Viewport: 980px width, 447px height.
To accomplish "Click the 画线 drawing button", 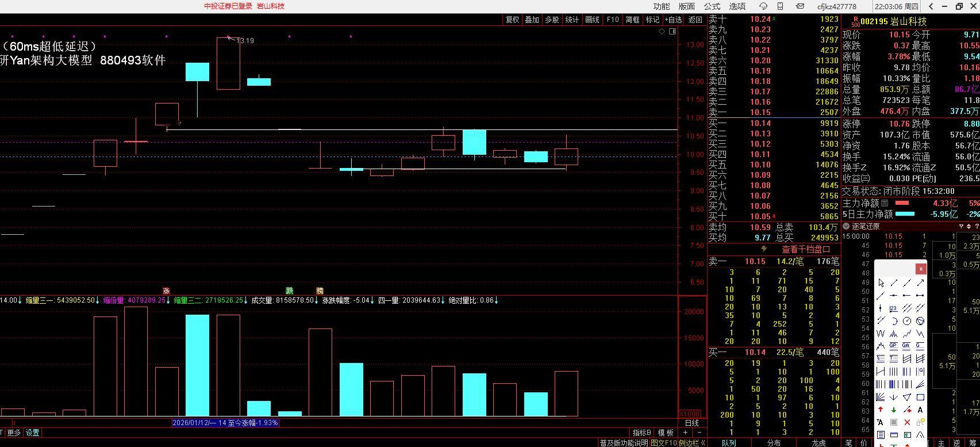I will (x=592, y=20).
